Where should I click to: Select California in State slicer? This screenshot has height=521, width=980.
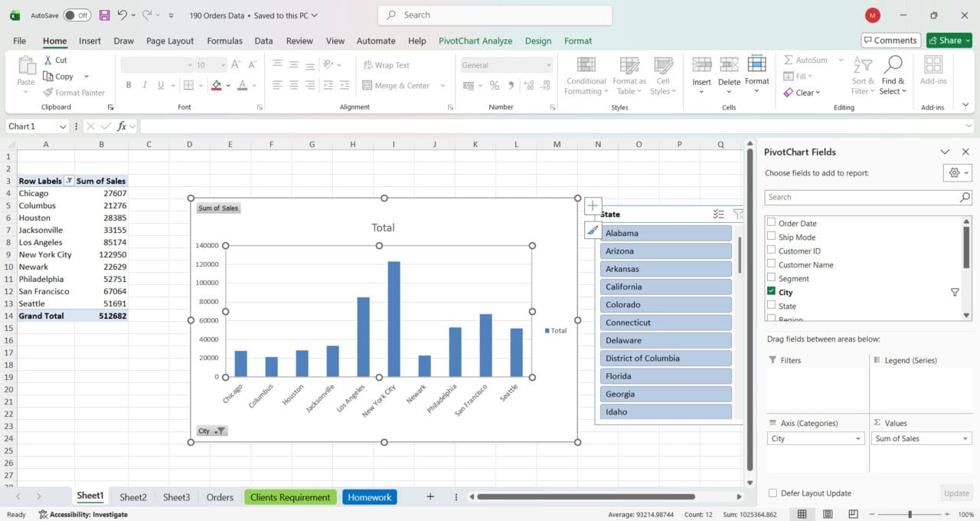point(666,287)
